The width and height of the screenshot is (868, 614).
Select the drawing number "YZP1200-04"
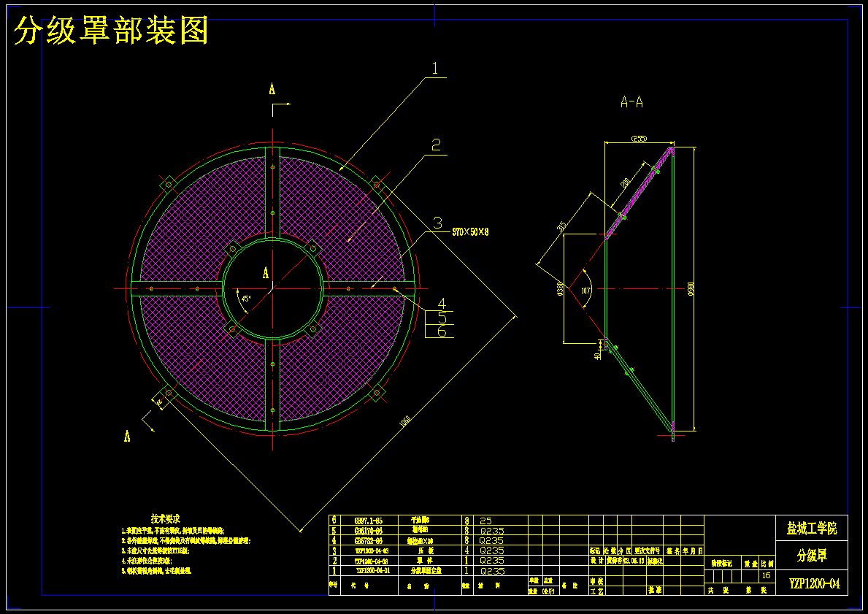pyautogui.click(x=814, y=583)
